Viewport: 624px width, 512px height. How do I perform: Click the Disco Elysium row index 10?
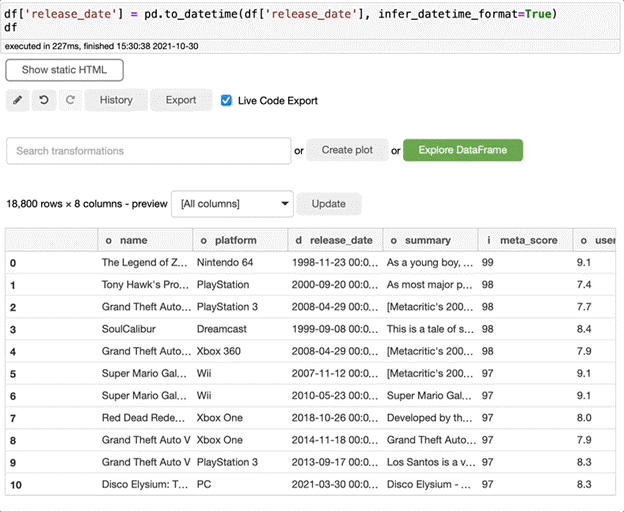(x=14, y=483)
